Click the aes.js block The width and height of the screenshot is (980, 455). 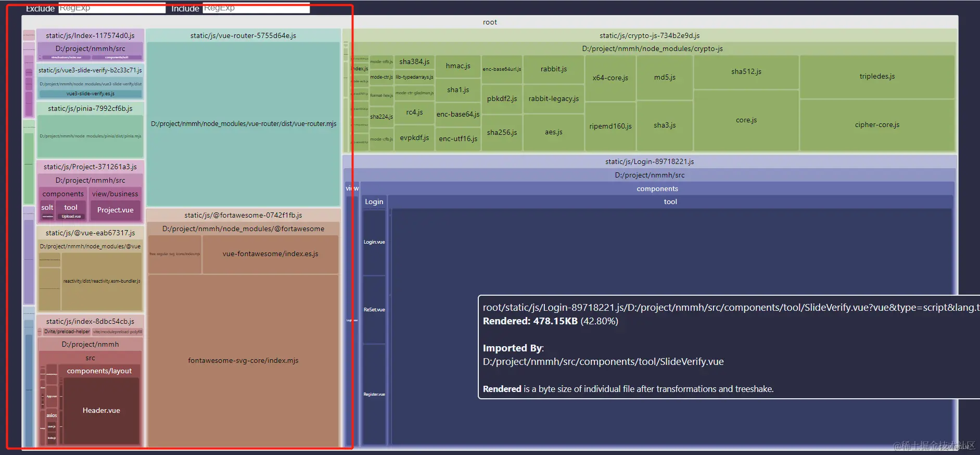(554, 132)
